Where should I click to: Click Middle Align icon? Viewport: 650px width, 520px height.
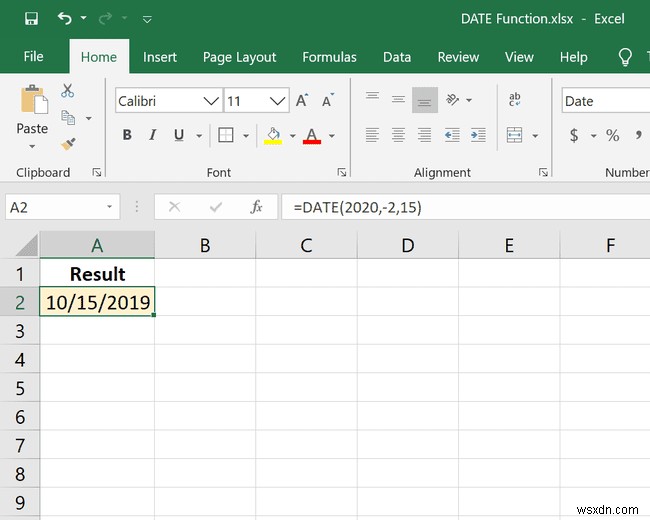pos(398,99)
